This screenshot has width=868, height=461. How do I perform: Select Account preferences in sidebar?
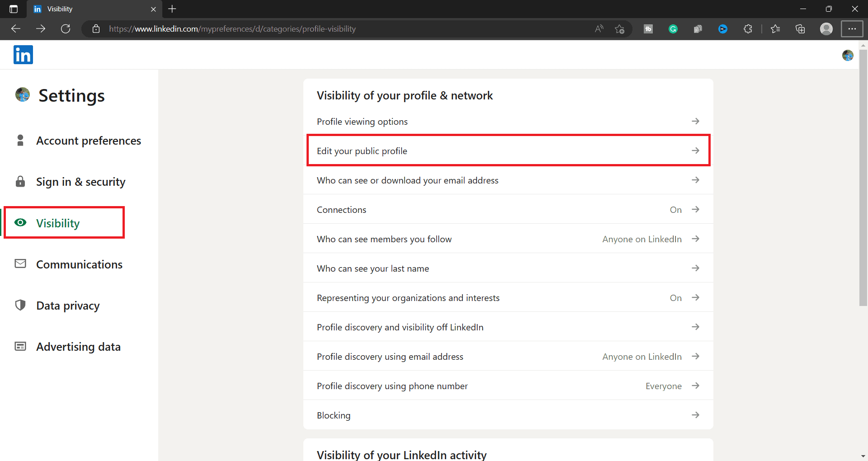(x=89, y=141)
